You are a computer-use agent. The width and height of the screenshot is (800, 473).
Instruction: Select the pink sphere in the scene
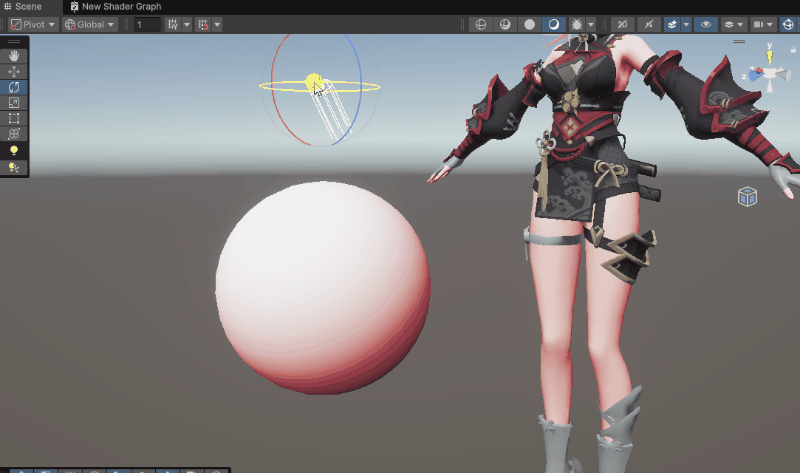coord(322,288)
